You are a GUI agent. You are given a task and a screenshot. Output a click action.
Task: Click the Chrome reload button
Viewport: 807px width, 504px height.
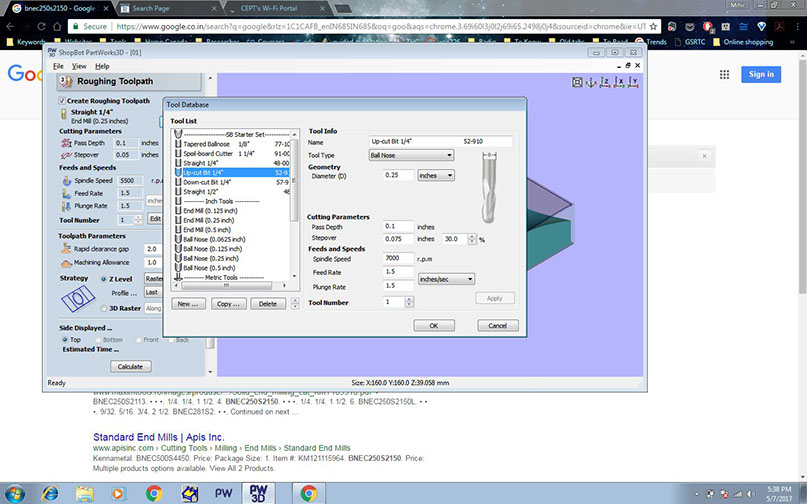pos(41,26)
